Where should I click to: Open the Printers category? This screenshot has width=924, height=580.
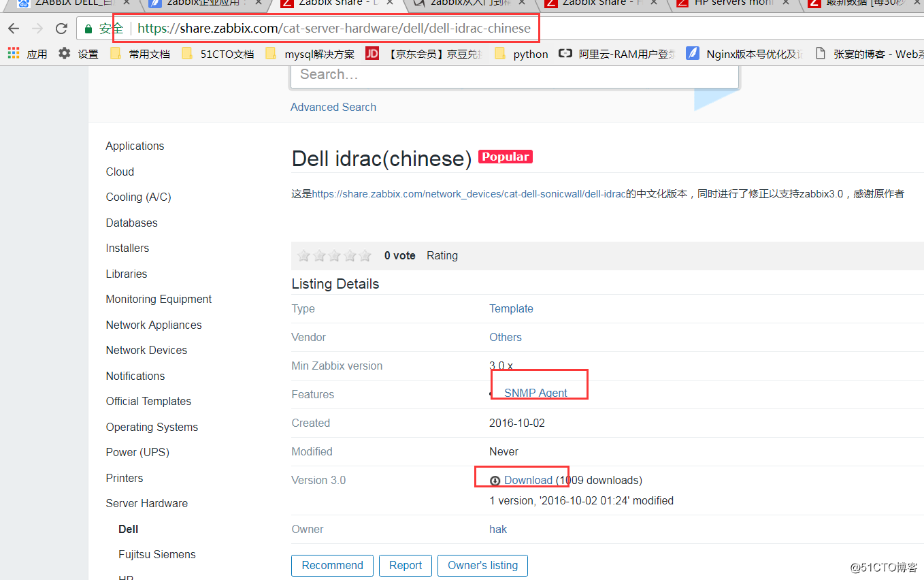click(125, 478)
